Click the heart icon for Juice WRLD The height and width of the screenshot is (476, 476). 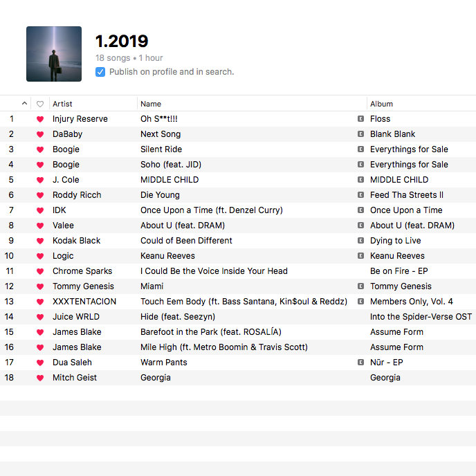(39, 317)
